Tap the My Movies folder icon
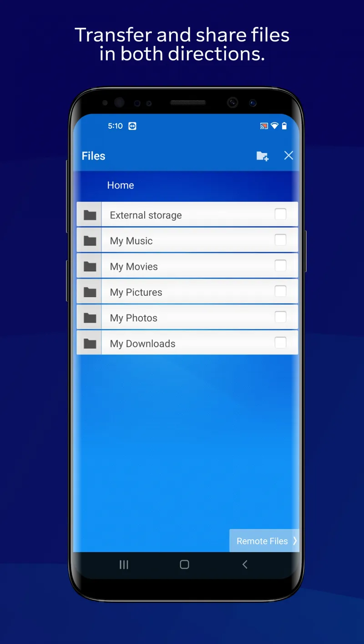The image size is (364, 644). pos(90,266)
